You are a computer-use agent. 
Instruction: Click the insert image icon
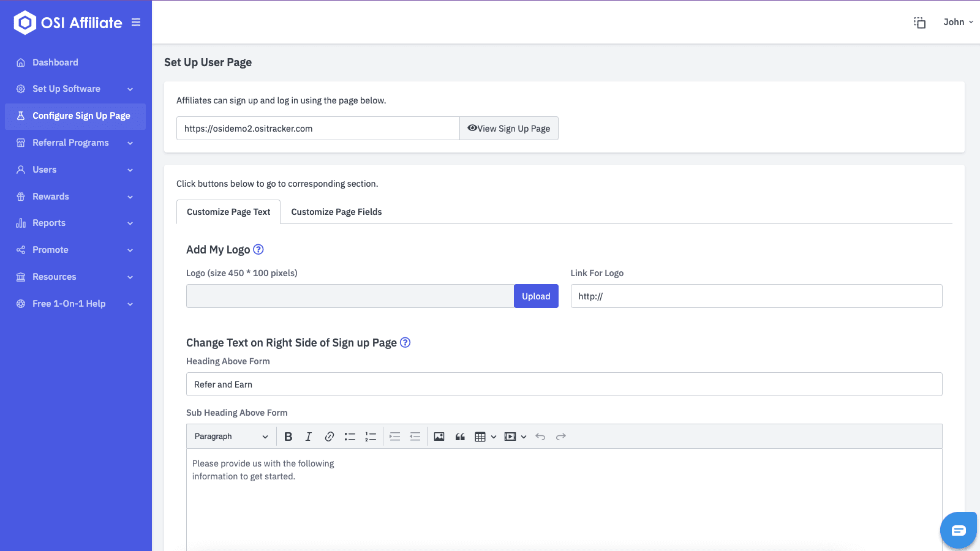pos(439,437)
